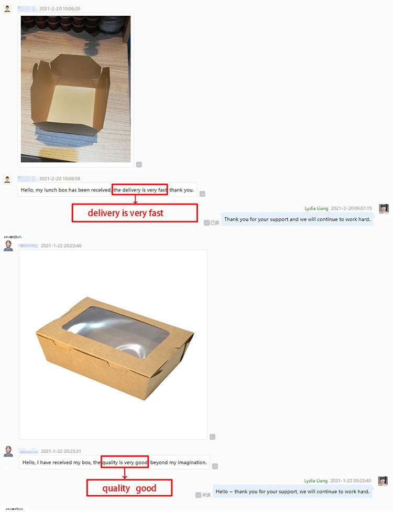Click Lydia Liang name at 2021-1-22 reply
Image resolution: width=393 pixels, height=532 pixels.
coord(316,481)
